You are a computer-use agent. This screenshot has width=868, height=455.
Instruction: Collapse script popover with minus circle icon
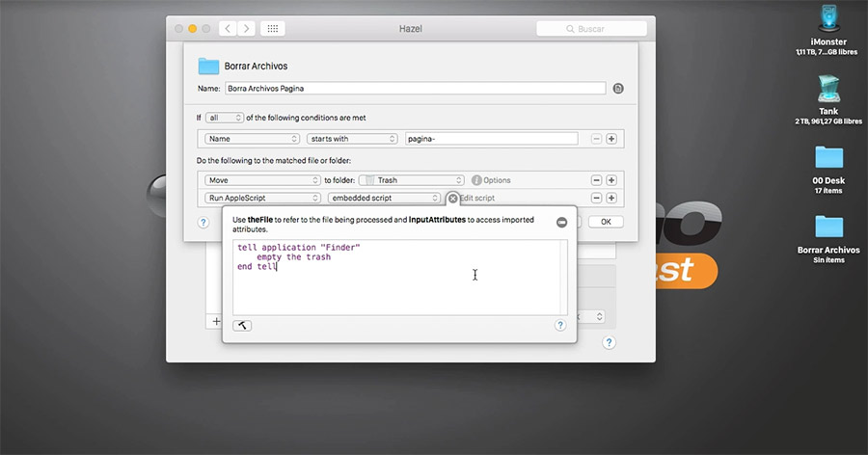[562, 223]
